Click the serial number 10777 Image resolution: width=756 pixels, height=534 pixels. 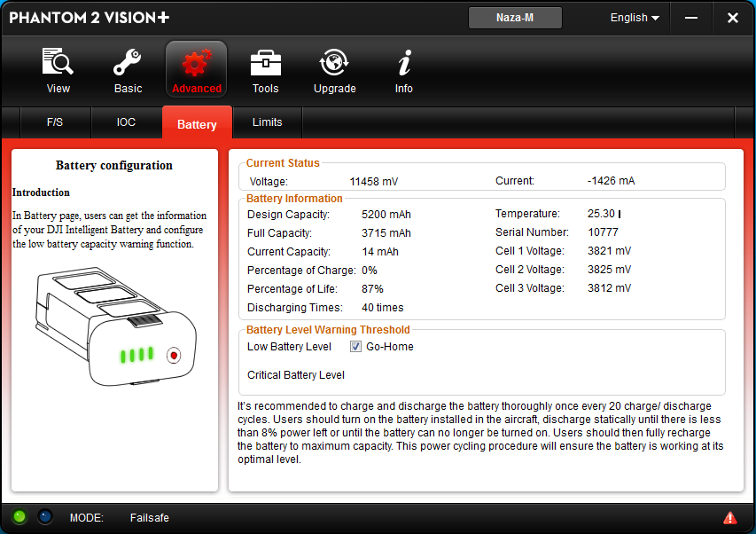[603, 232]
